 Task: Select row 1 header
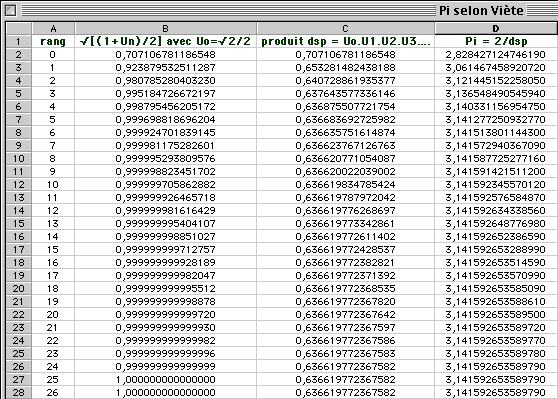(19, 41)
